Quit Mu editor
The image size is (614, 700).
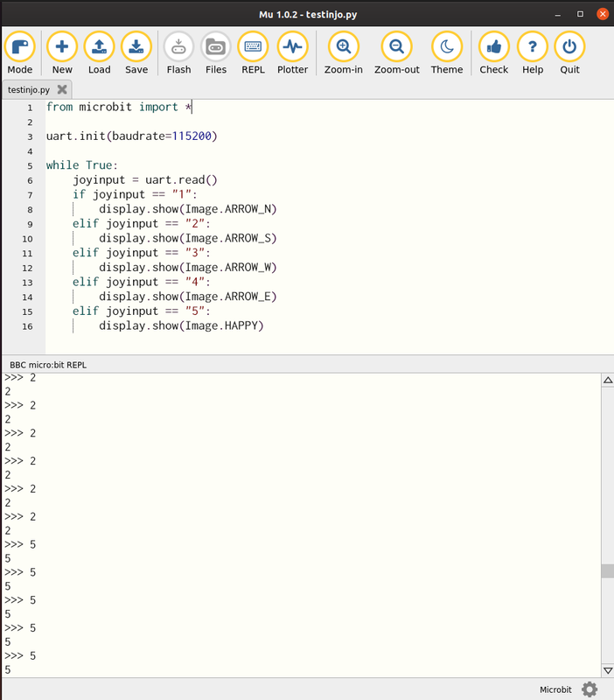coord(569,52)
